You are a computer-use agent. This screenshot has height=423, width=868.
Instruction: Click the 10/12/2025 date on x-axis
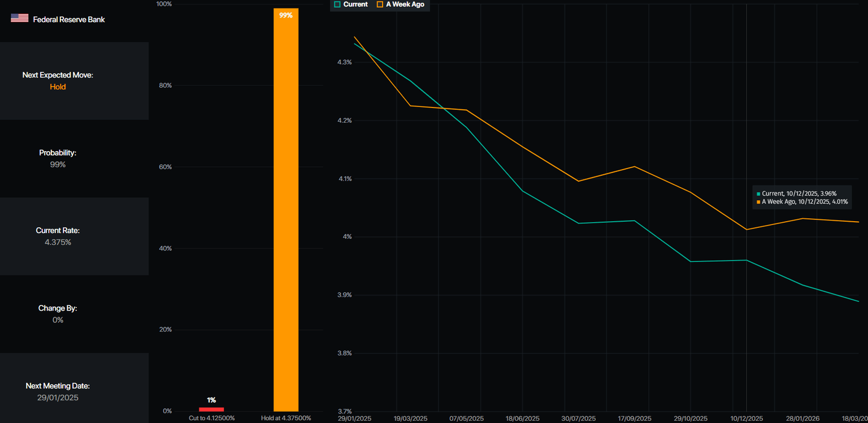tap(747, 418)
